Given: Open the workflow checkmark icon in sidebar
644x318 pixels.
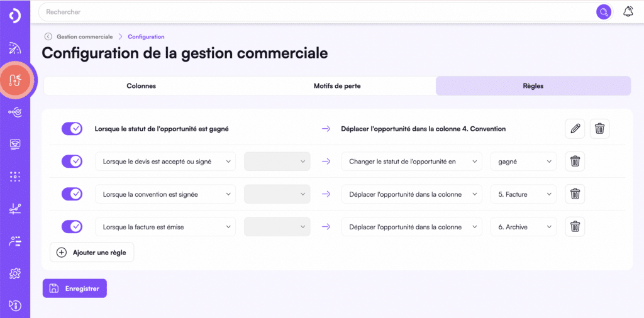Looking at the screenshot, I should [x=15, y=112].
